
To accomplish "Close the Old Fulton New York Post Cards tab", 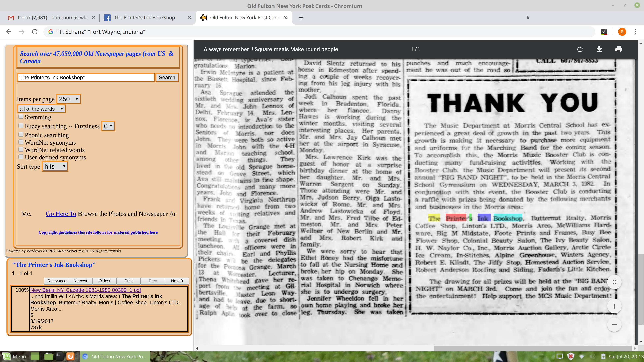I will tap(286, 18).
